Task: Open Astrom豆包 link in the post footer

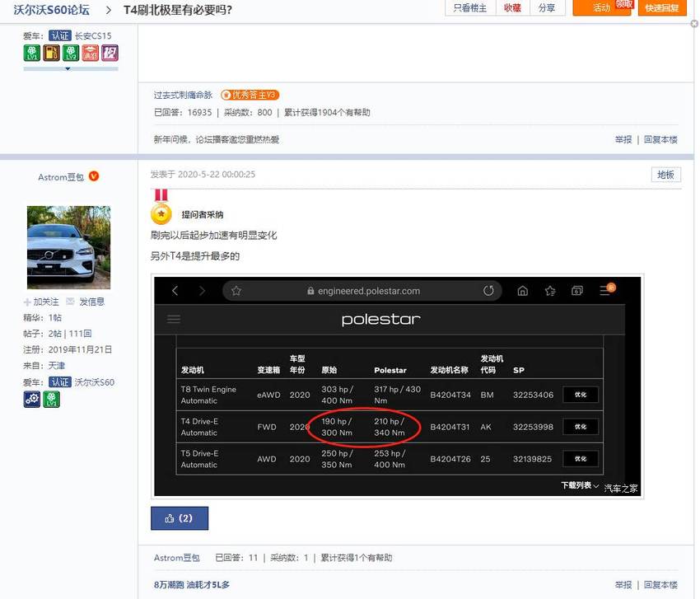Action: [177, 558]
